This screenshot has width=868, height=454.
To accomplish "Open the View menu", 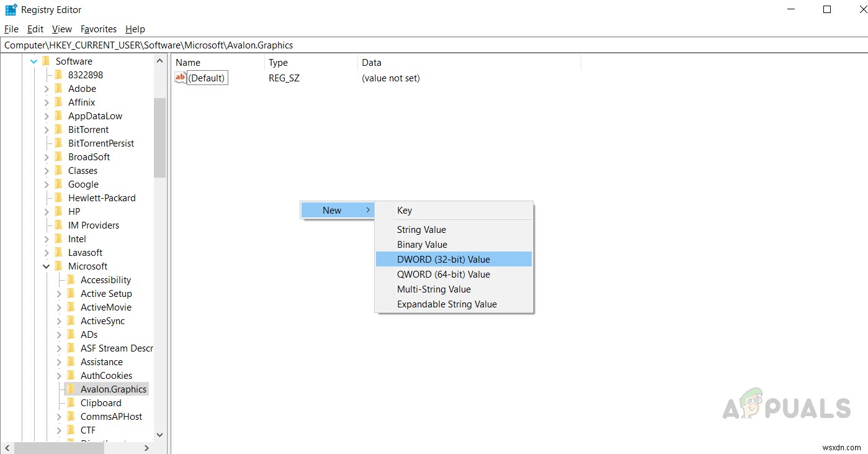I will click(x=62, y=29).
